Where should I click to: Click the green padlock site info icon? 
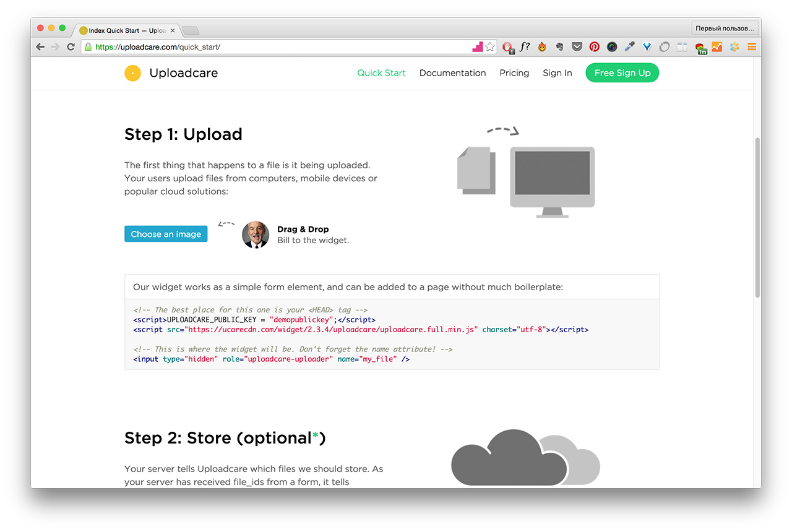tap(88, 47)
